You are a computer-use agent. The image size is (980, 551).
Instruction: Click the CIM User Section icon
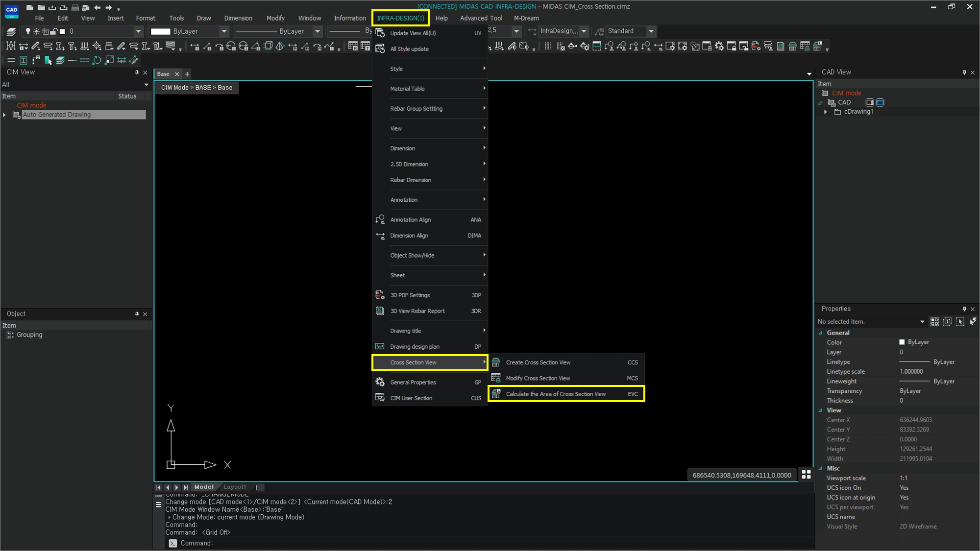[x=380, y=398]
